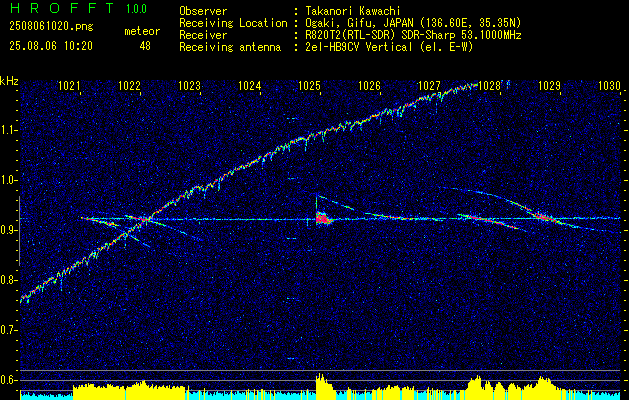This screenshot has width=629, height=400.
Task: Click observer name Takanori Kawachi
Action: click(351, 11)
